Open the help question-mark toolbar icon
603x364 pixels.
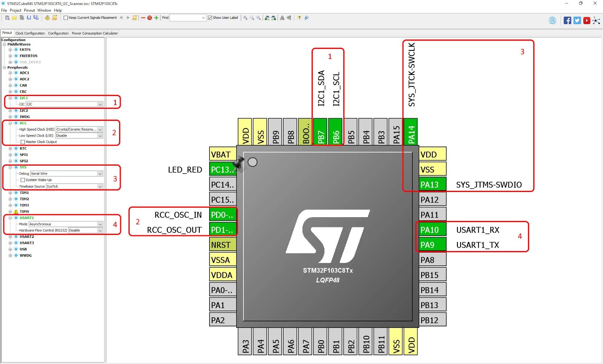click(299, 18)
